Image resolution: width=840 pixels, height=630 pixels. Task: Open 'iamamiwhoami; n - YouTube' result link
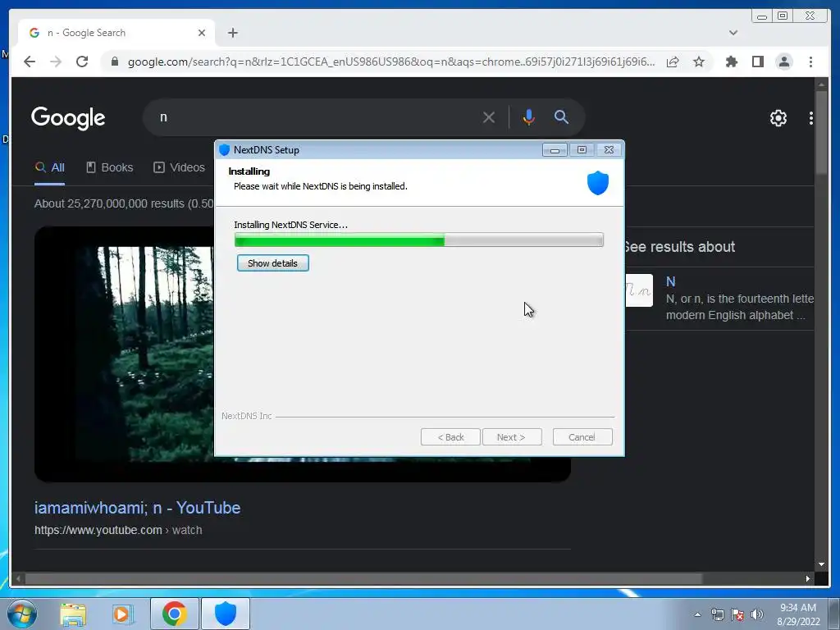pos(137,507)
